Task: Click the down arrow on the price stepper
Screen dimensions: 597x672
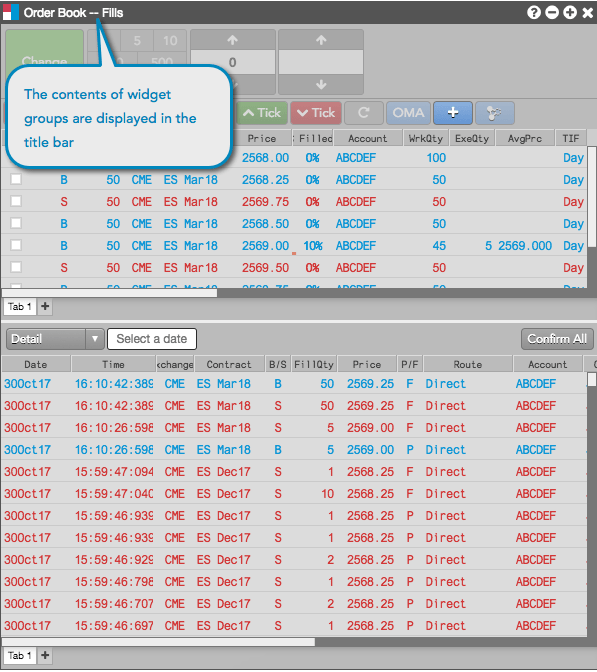Action: click(321, 85)
